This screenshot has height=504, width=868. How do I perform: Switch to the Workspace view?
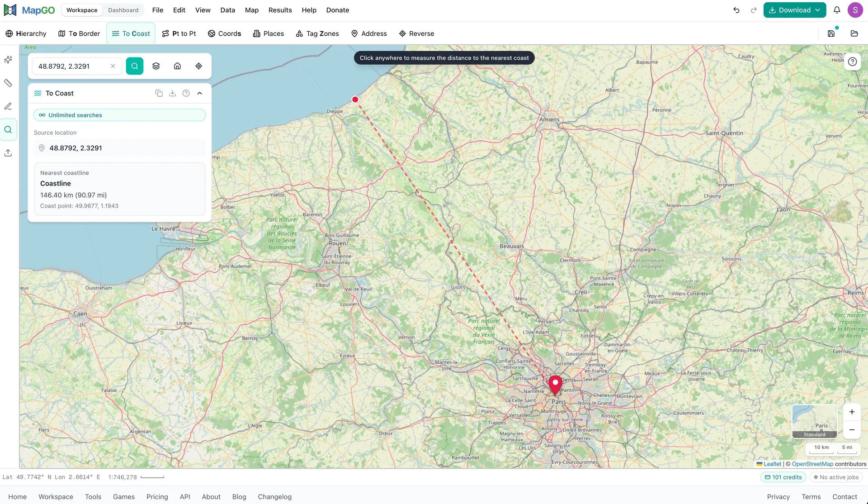click(82, 10)
